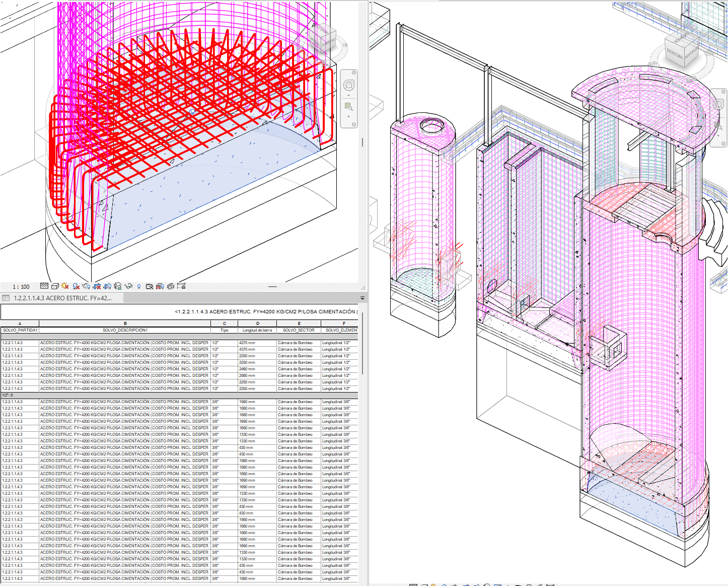This screenshot has width=728, height=586.
Task: Select column header A in schedule
Action: point(20,323)
